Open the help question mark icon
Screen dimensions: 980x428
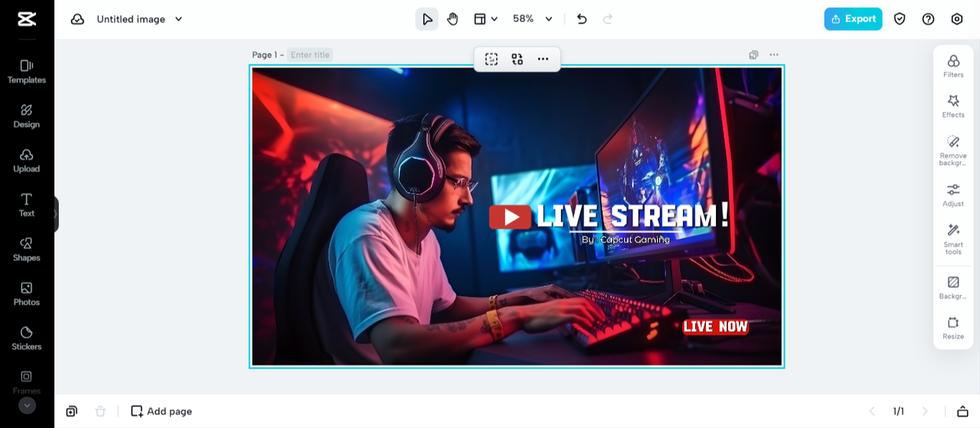928,19
